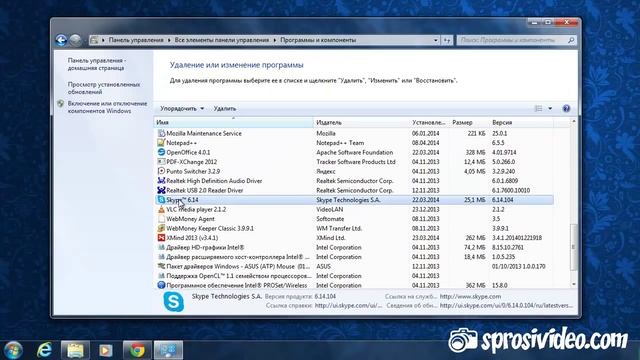
Task: Click Realtek USB 2.0 Reader Driver icon
Action: click(161, 190)
